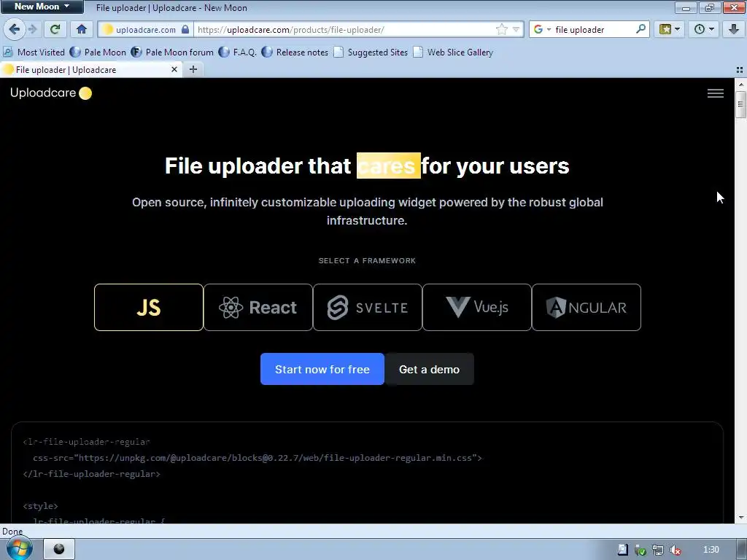This screenshot has width=747, height=560.
Task: Click the taskbar clock showing 1:30
Action: 711,550
